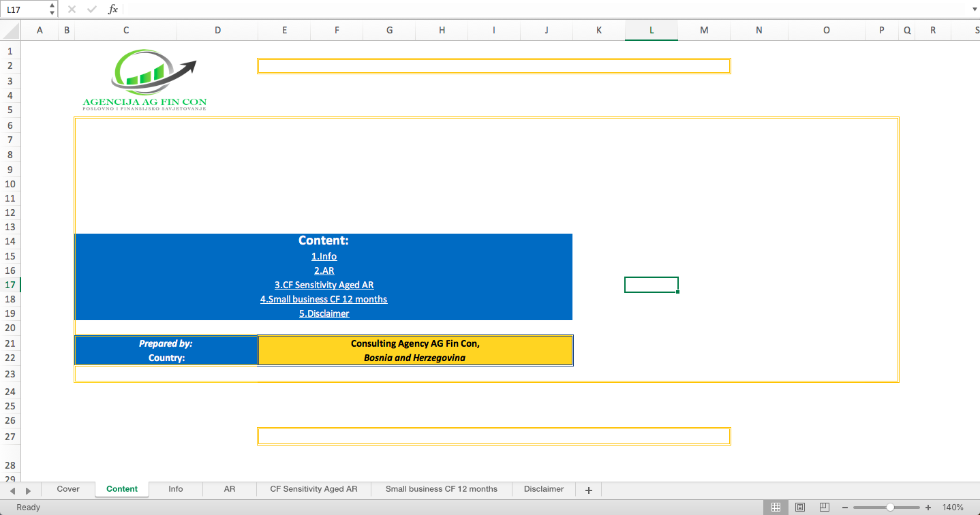980x515 pixels.
Task: Open the Disclaimer sheet tab
Action: tap(544, 489)
